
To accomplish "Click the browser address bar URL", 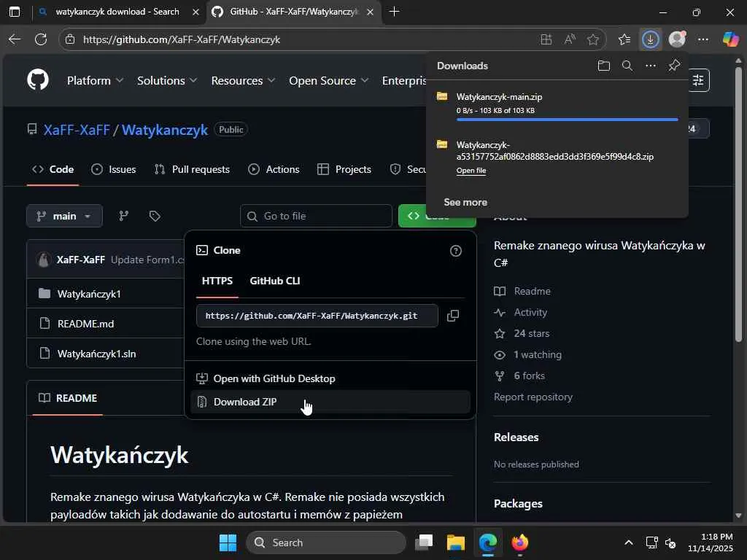I will click(182, 39).
